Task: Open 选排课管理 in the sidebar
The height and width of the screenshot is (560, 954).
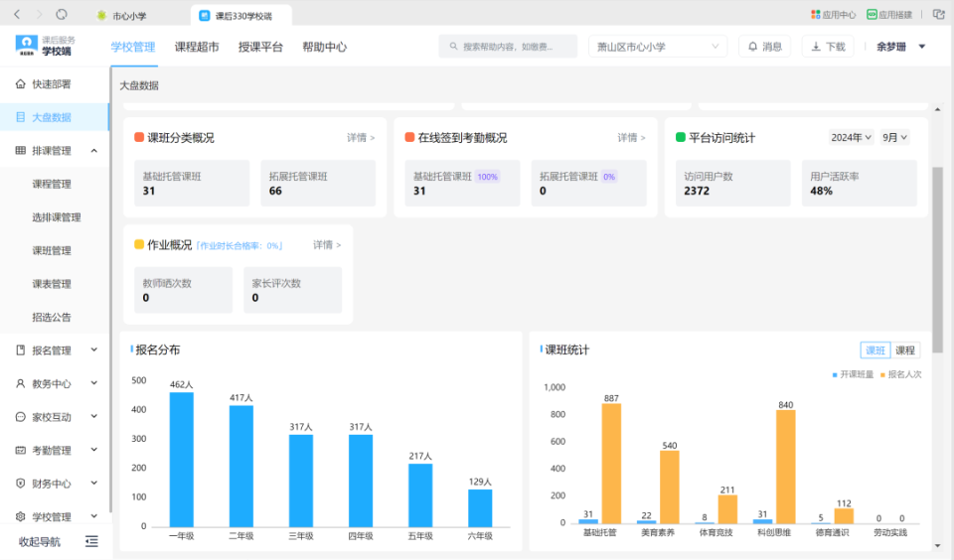Action: coord(57,217)
